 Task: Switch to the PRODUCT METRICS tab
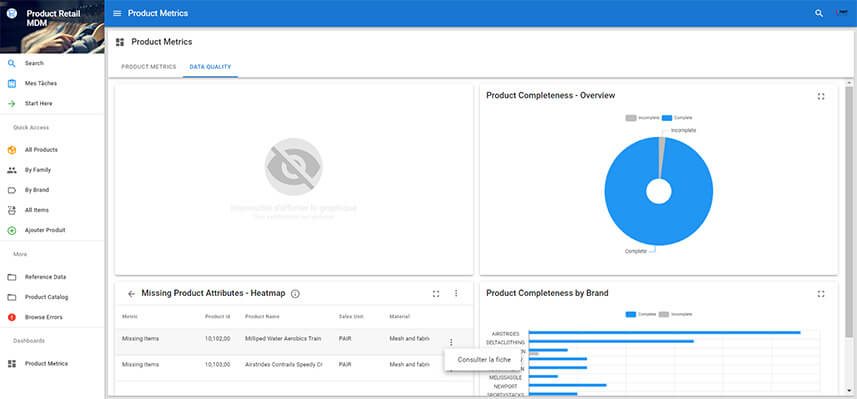point(149,67)
